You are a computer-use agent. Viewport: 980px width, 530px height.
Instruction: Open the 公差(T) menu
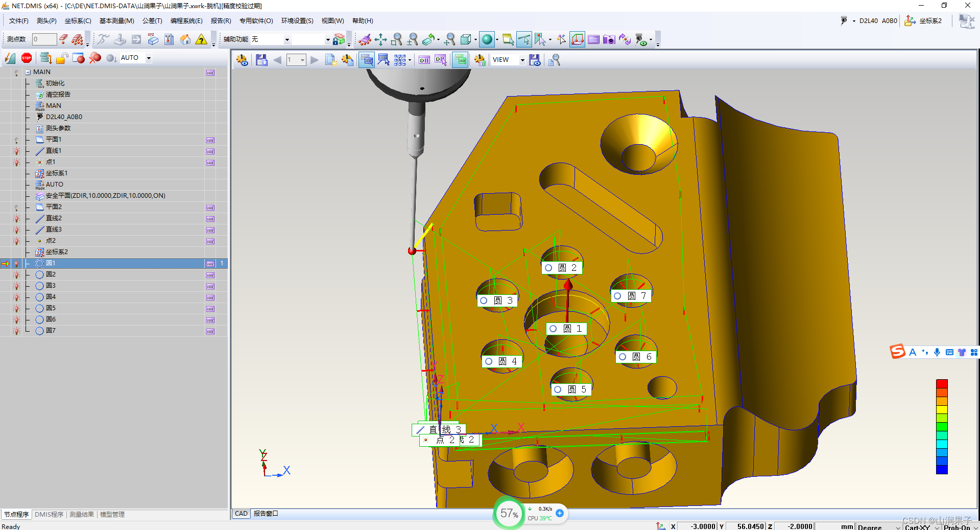pyautogui.click(x=152, y=21)
